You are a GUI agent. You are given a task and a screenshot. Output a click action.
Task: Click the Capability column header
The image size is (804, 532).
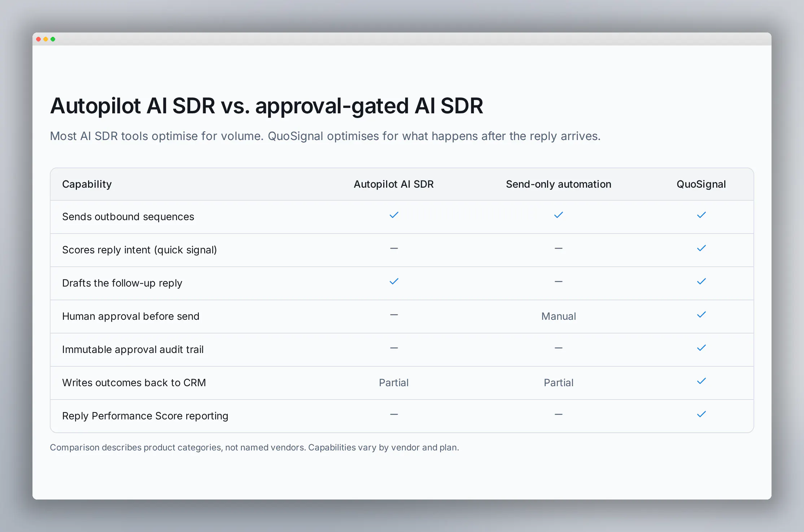click(x=87, y=184)
